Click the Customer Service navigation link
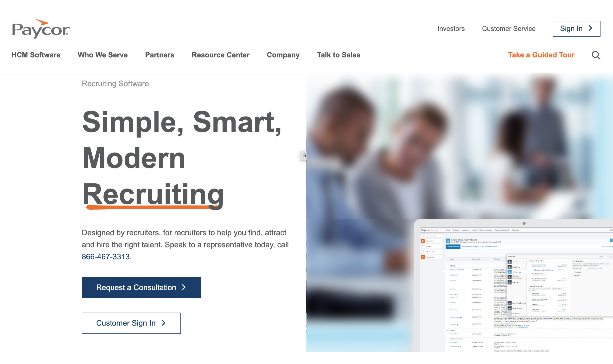 [509, 29]
